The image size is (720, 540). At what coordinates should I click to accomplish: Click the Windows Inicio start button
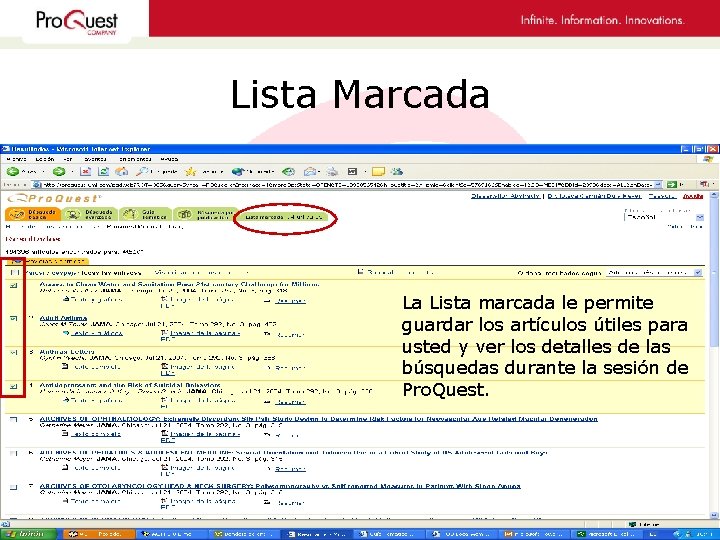coord(28,534)
